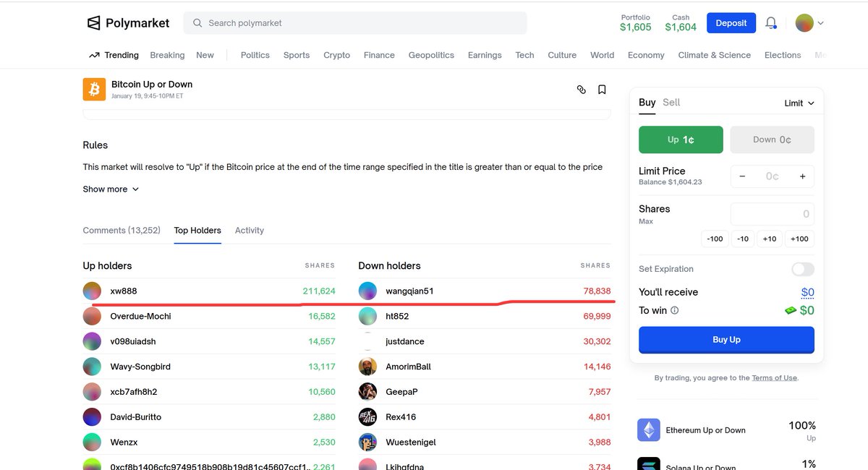Open the Cash $1,604 balance
Image resolution: width=868 pixels, height=470 pixels.
point(681,23)
